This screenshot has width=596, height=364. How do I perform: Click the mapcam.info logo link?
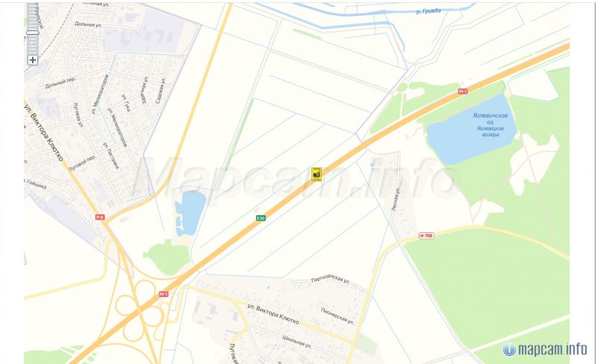552,349
